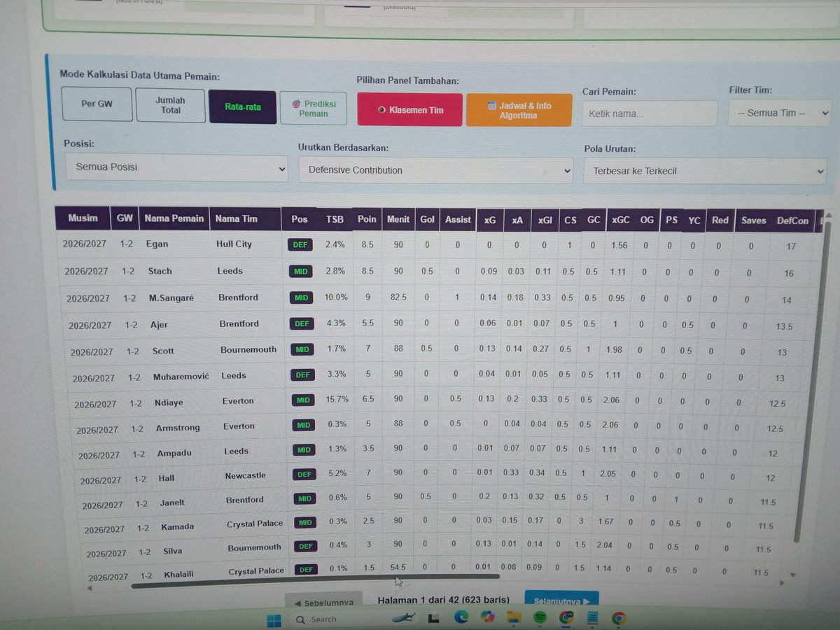
Task: Click Newcastle team cell
Action: (245, 475)
